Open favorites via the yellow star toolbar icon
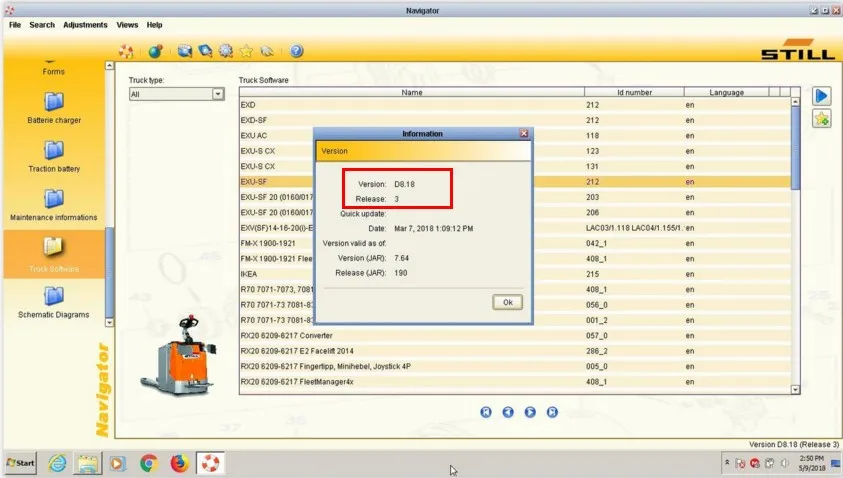 point(246,51)
